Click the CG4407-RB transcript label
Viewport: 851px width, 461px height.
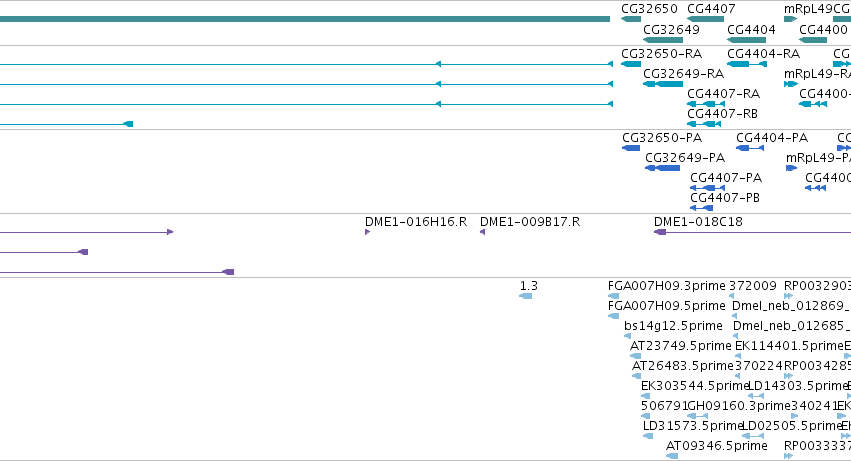pyautogui.click(x=722, y=114)
